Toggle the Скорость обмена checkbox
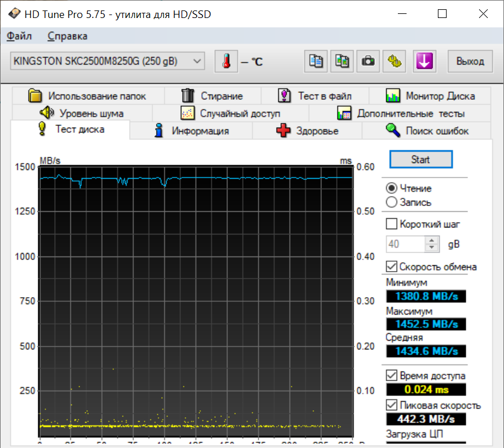504x448 pixels. pyautogui.click(x=391, y=266)
